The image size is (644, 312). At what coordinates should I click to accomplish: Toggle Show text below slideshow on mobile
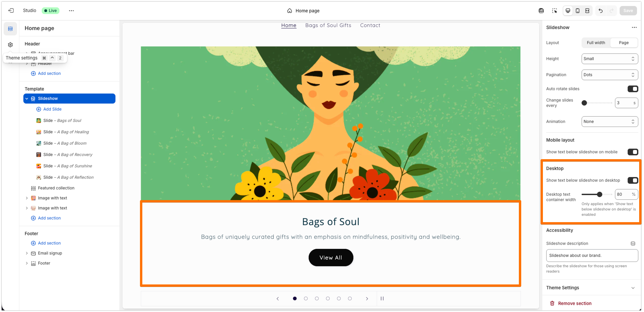pos(633,152)
